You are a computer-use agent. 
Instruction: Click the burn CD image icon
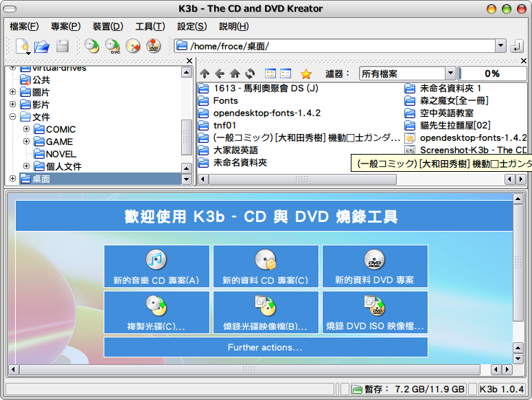click(266, 305)
